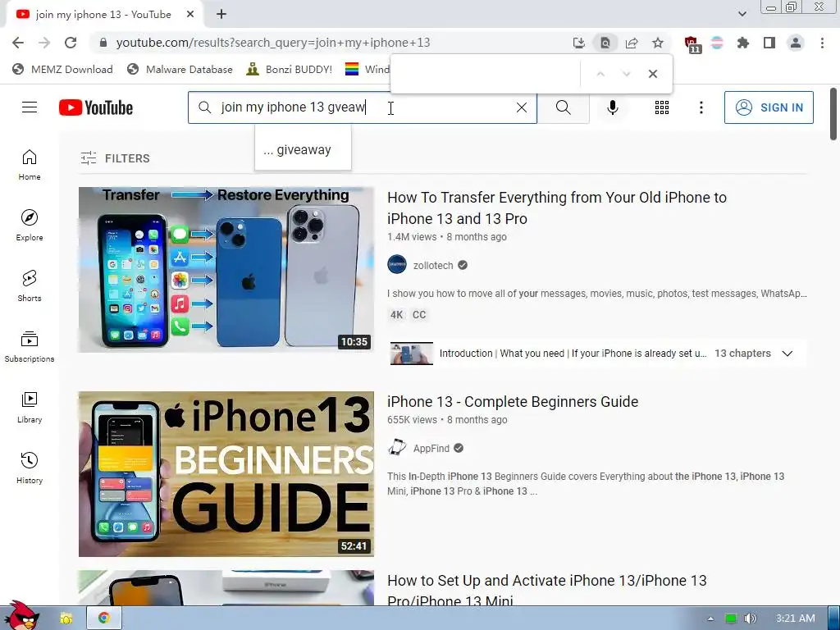Viewport: 840px width, 630px height.
Task: Reload the current page
Action: click(x=71, y=43)
